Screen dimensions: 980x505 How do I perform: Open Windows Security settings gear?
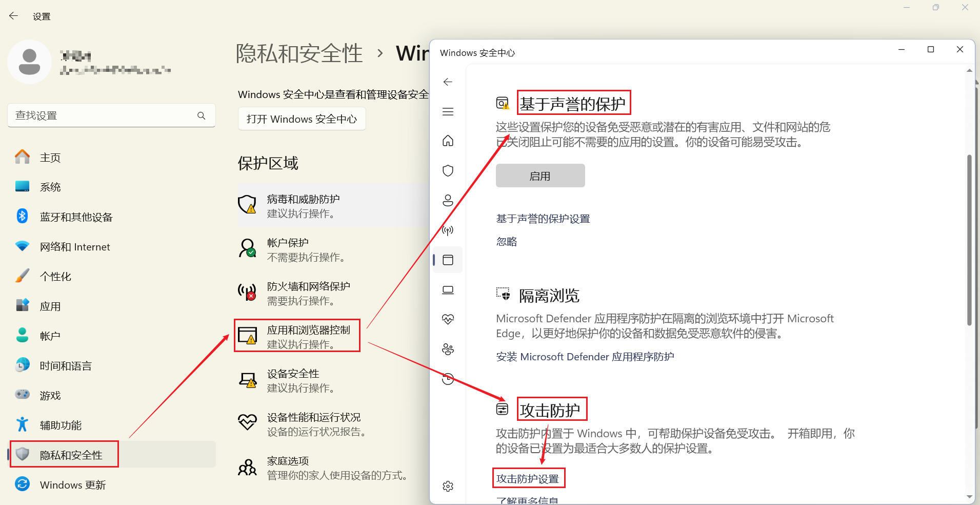(x=448, y=486)
